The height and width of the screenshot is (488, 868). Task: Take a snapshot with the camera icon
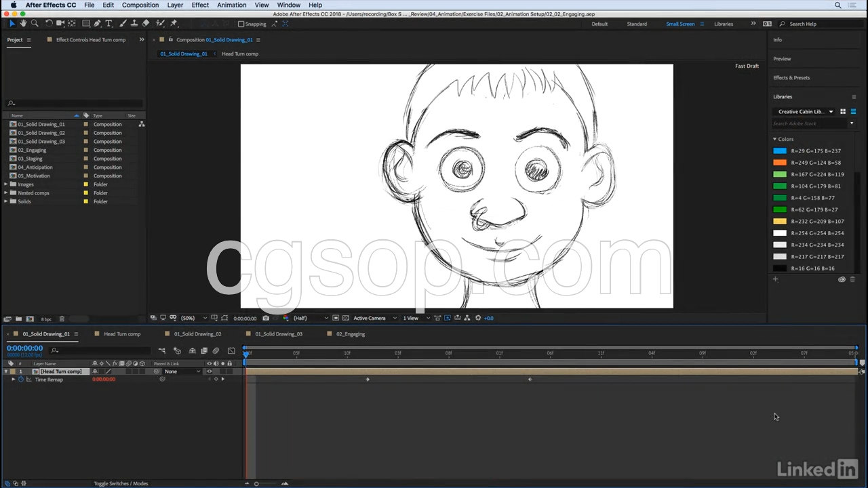coord(266,318)
